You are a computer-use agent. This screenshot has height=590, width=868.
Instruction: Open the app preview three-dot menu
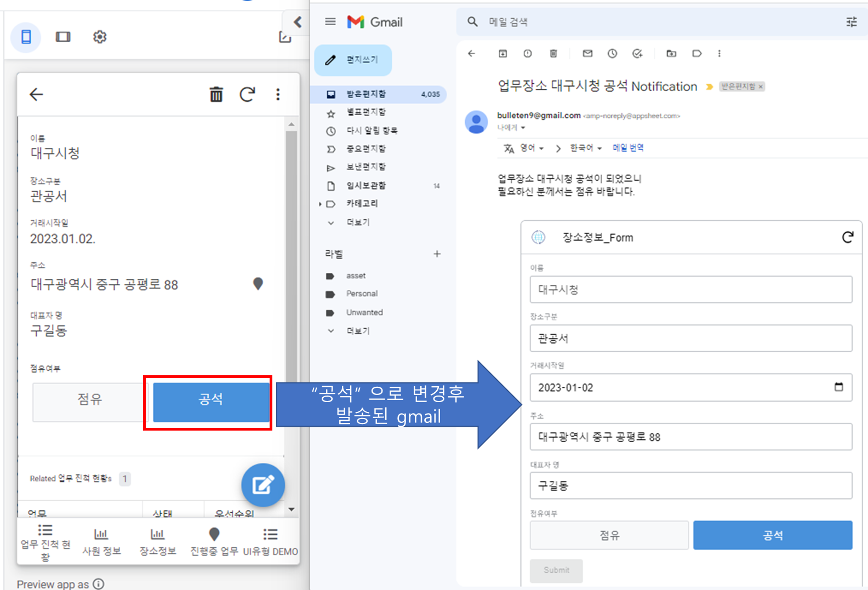click(278, 94)
